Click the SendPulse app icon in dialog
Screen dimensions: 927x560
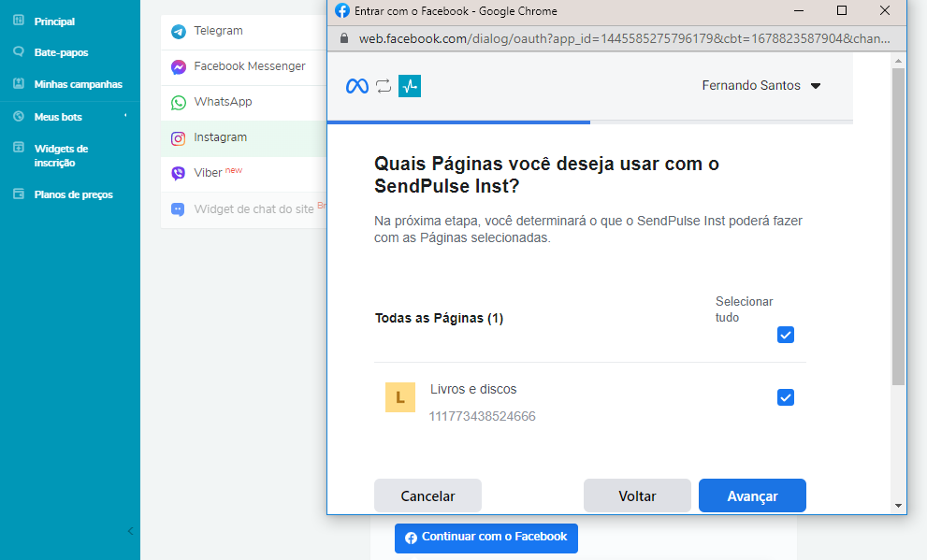point(410,86)
